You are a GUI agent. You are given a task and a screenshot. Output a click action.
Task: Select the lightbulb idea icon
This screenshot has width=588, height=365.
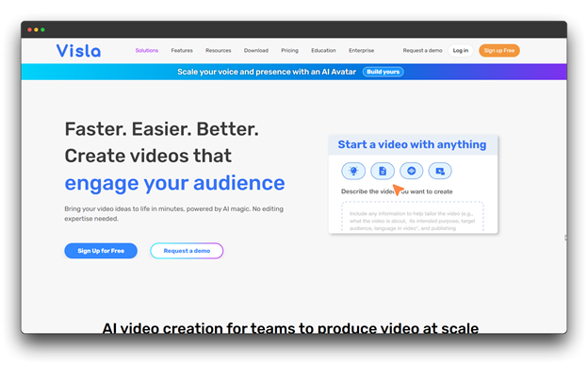point(353,171)
